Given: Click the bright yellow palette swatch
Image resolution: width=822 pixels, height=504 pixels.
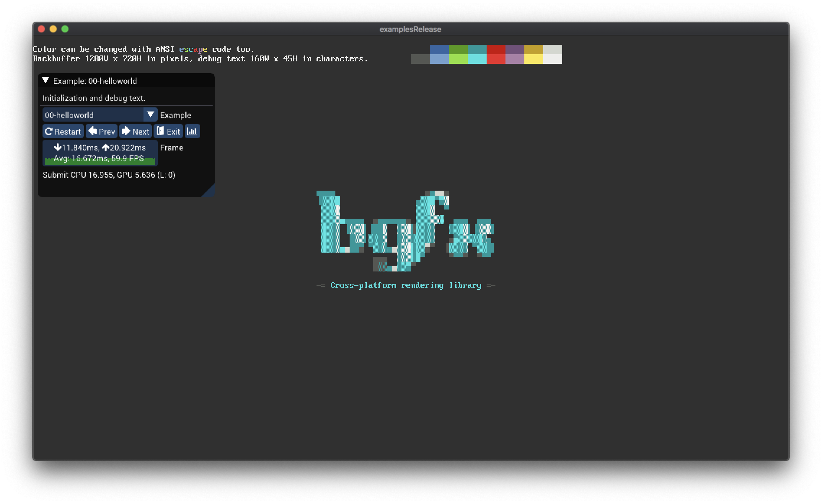Looking at the screenshot, I should click(x=534, y=59).
